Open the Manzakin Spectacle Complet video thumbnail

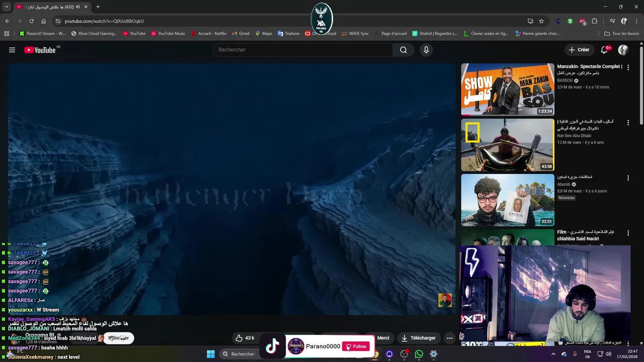[x=508, y=89]
